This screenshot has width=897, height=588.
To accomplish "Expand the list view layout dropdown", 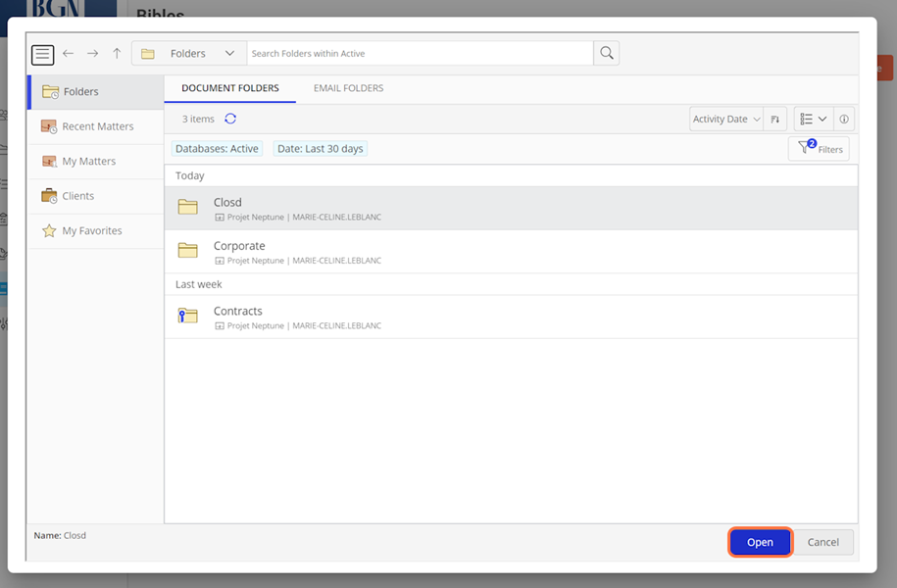I will [813, 120].
